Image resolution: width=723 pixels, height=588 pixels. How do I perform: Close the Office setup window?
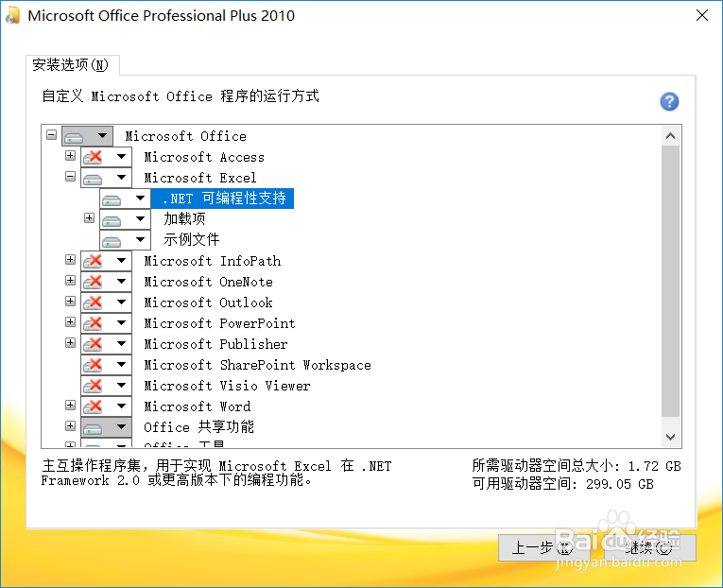[x=702, y=16]
